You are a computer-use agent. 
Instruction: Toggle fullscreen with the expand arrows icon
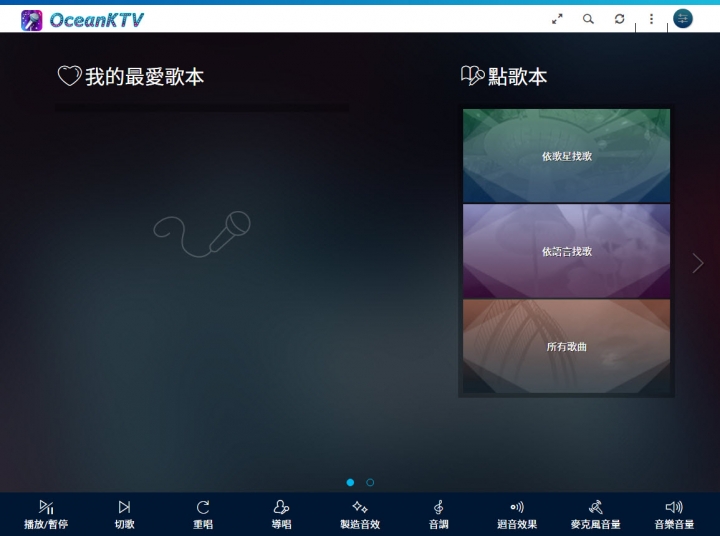(557, 19)
